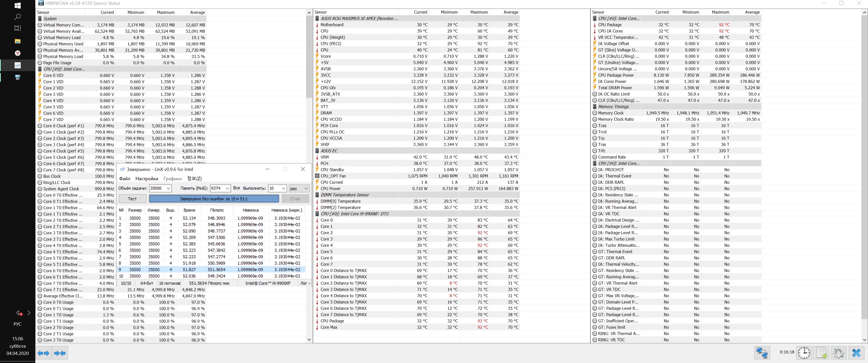The image size is (868, 363).
Task: Click the completed progress bar in LinX
Action: (214, 199)
